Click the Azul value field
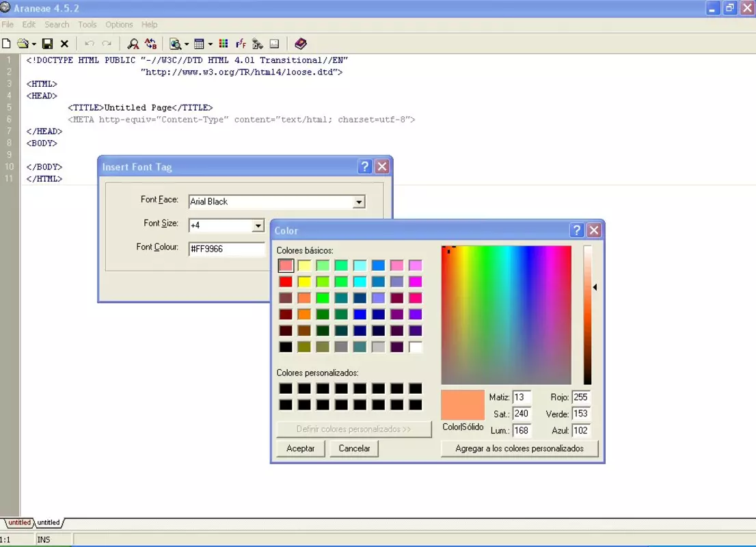 pos(581,430)
